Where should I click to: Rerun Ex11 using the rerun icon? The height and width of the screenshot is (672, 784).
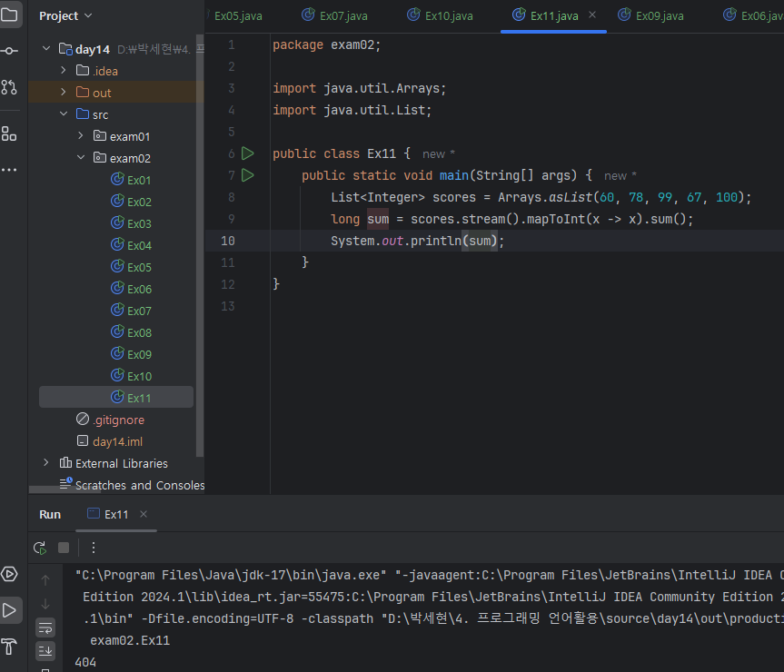40,548
